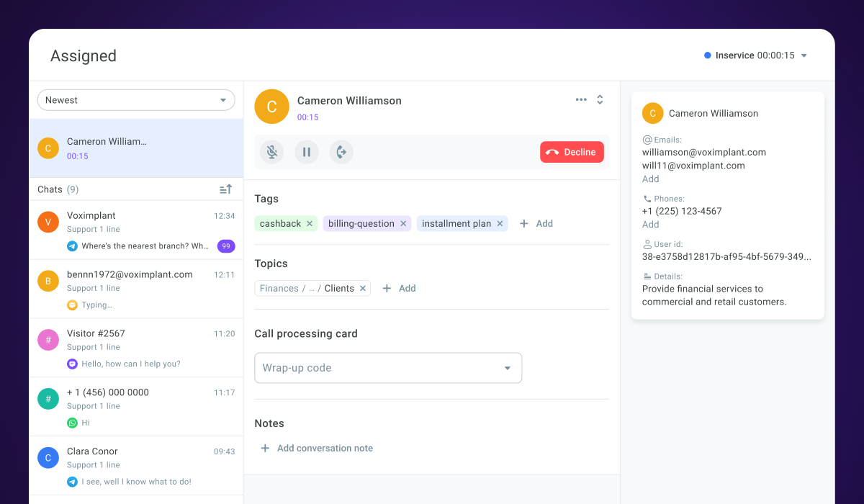Pause the call with the hold button
Image resolution: width=864 pixels, height=504 pixels.
[x=307, y=152]
